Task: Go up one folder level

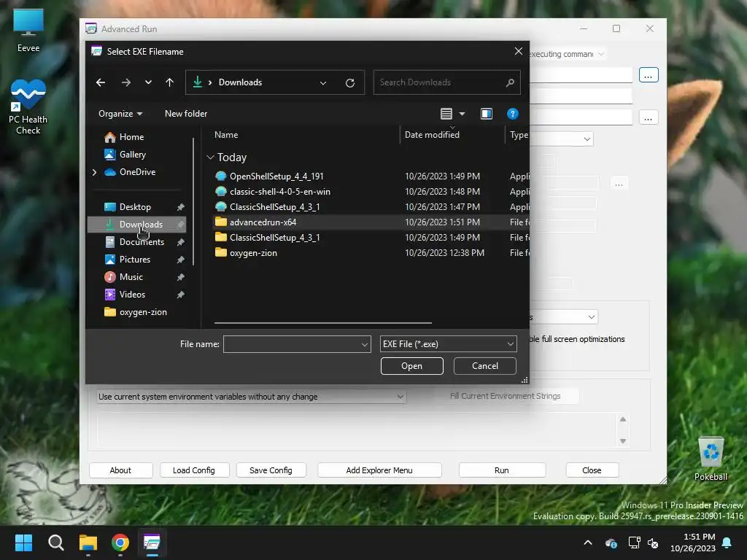Action: click(x=169, y=82)
